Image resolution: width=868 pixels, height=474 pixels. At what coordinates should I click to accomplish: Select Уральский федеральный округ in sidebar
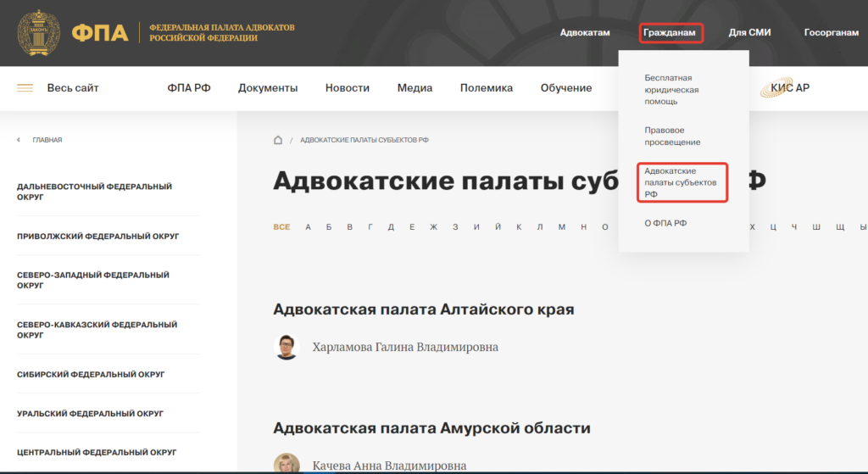(x=90, y=414)
